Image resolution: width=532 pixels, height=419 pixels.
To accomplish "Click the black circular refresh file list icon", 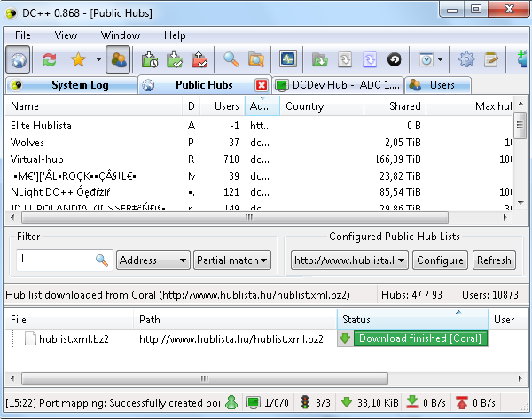I will (395, 60).
